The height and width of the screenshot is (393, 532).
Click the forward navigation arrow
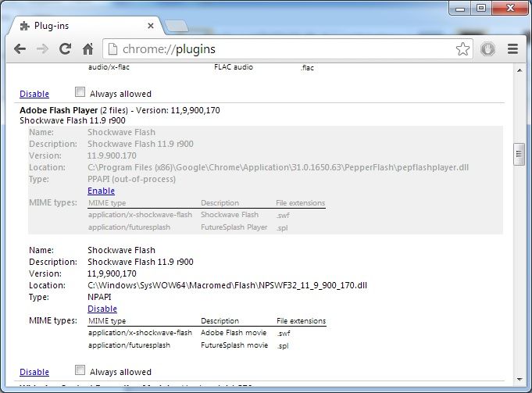point(42,49)
